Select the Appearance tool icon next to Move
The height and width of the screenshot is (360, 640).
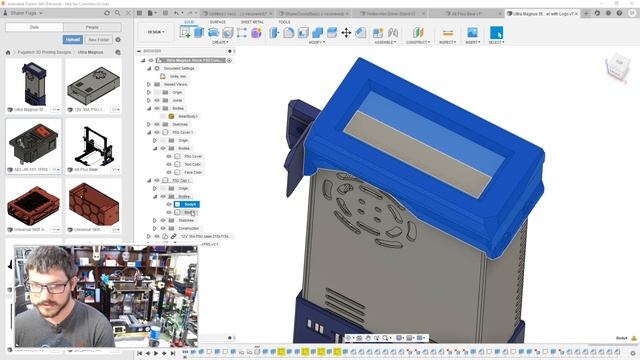click(361, 33)
